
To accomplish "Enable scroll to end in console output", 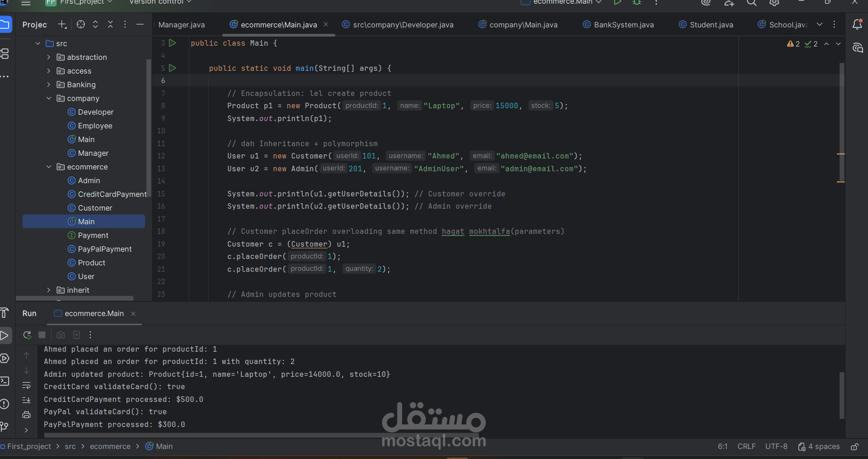I will coord(26,400).
